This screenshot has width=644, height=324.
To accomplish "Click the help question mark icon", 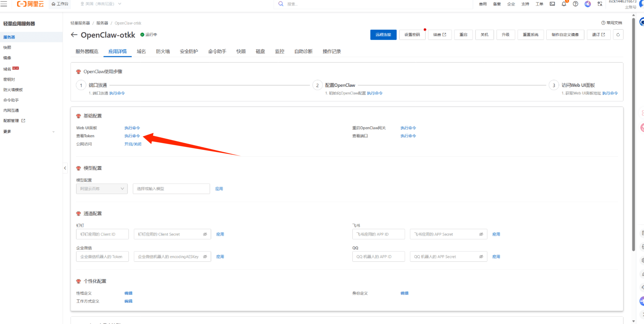I will click(575, 4).
